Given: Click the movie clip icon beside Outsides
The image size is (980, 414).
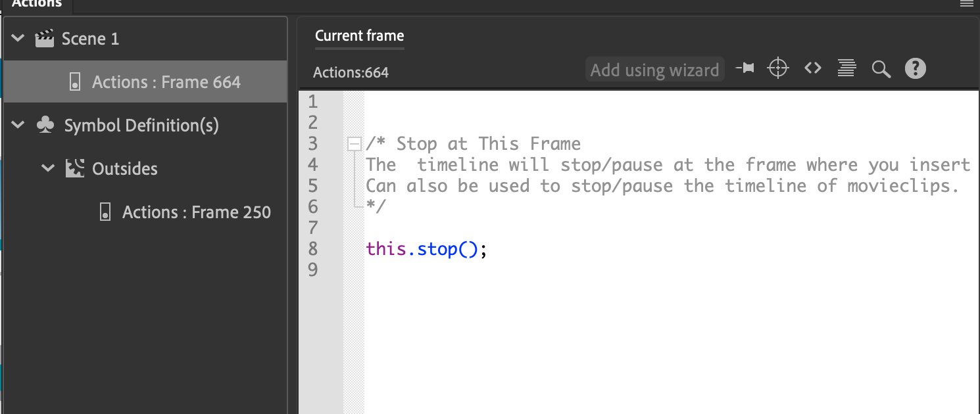Looking at the screenshot, I should 75,168.
